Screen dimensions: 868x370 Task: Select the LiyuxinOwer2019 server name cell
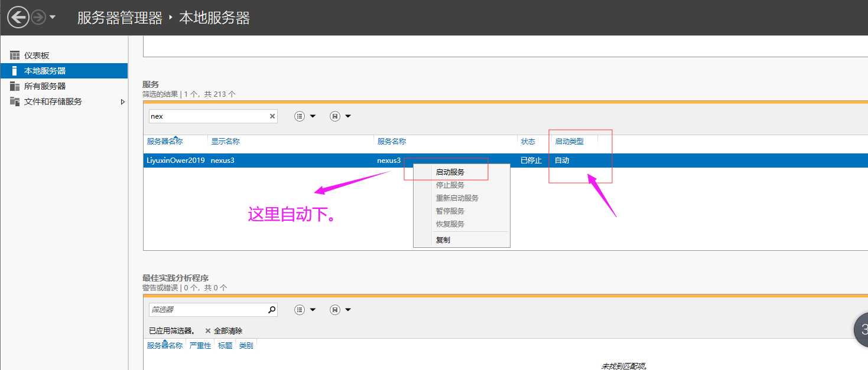(x=175, y=161)
